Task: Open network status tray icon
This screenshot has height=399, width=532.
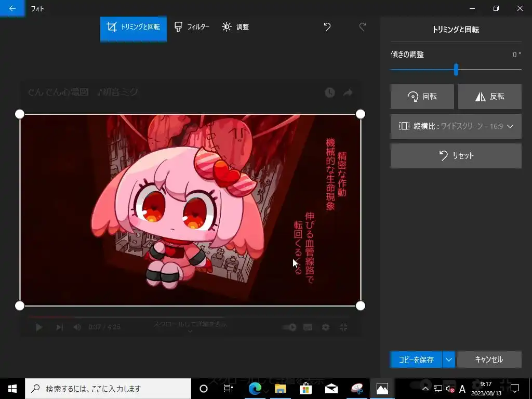Action: click(437, 389)
